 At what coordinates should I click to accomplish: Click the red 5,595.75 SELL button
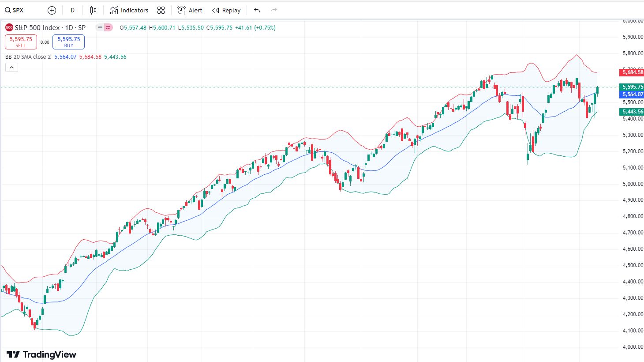(21, 42)
